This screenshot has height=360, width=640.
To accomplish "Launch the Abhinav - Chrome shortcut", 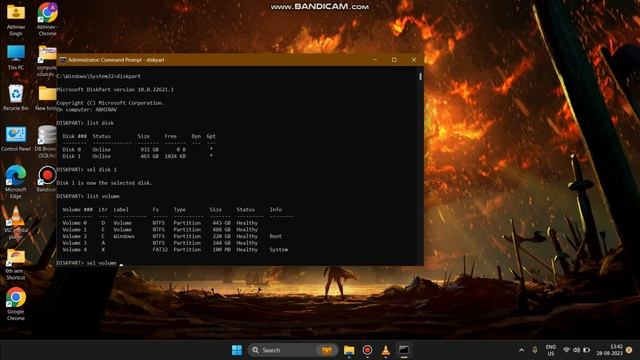I will point(47,19).
